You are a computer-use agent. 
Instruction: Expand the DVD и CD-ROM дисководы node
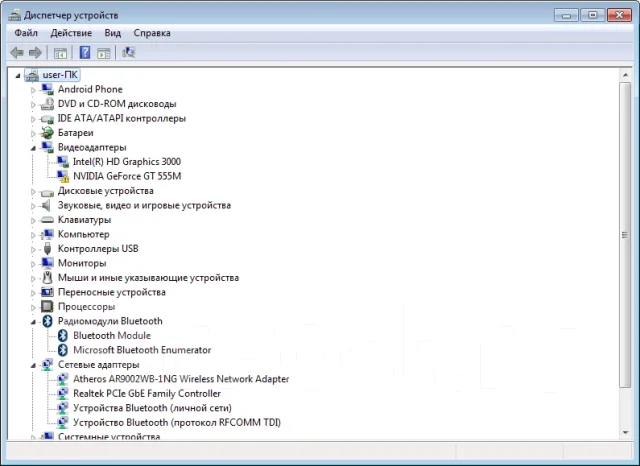pos(33,104)
